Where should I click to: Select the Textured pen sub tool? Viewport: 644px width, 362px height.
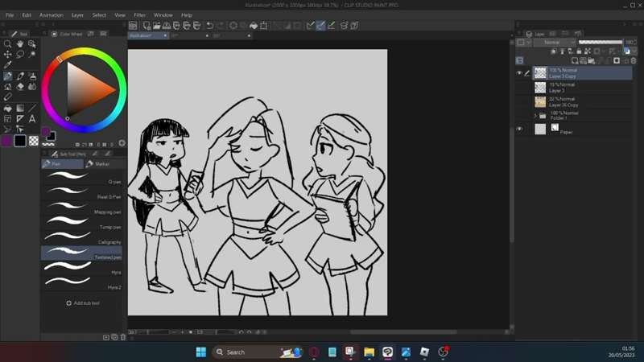(82, 253)
